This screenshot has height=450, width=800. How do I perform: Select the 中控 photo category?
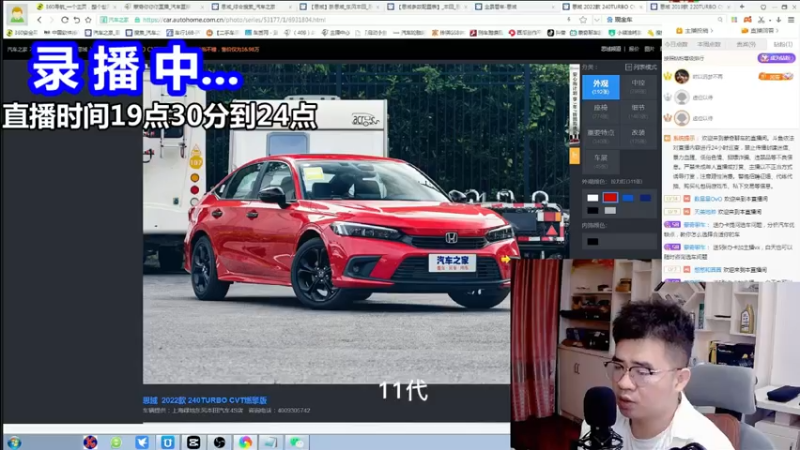(638, 86)
